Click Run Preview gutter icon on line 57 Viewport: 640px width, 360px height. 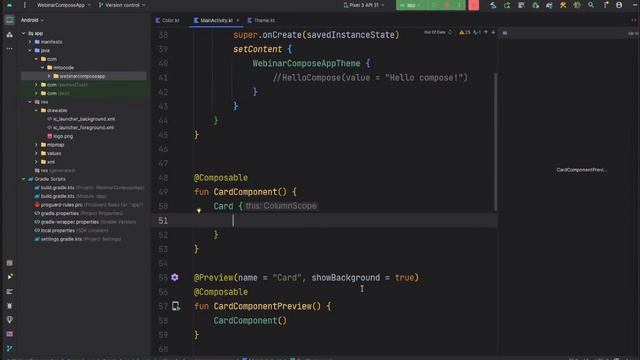[x=176, y=306]
